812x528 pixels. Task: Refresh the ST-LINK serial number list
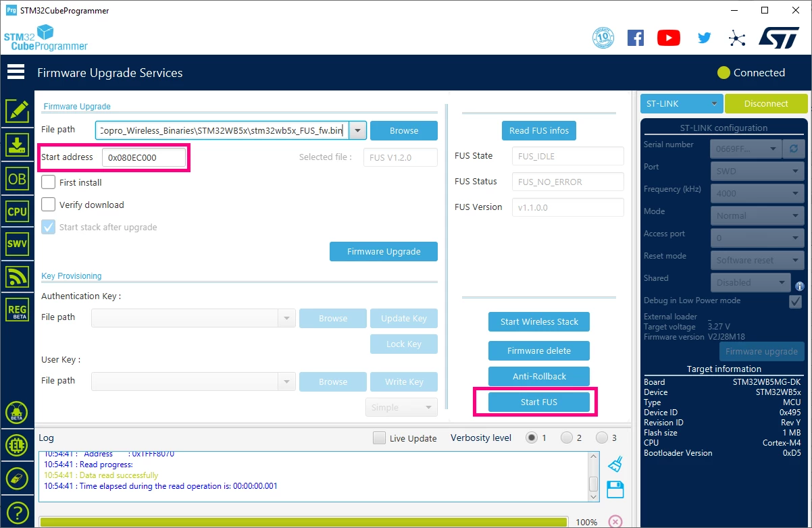[x=792, y=148]
